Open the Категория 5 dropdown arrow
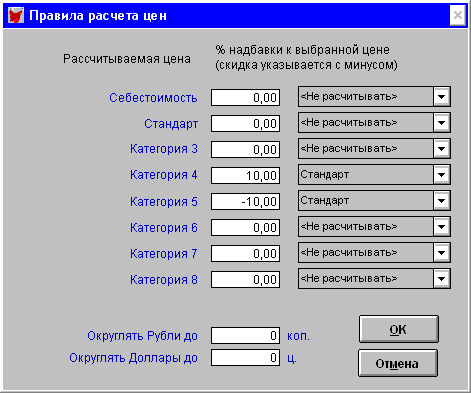Screen dimensions: 471x393 [x=442, y=201]
